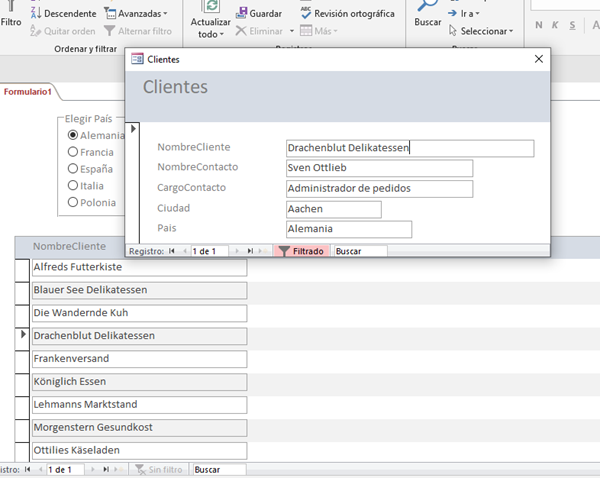
Task: Click the Actualizar todo refresh icon
Action: point(210,7)
